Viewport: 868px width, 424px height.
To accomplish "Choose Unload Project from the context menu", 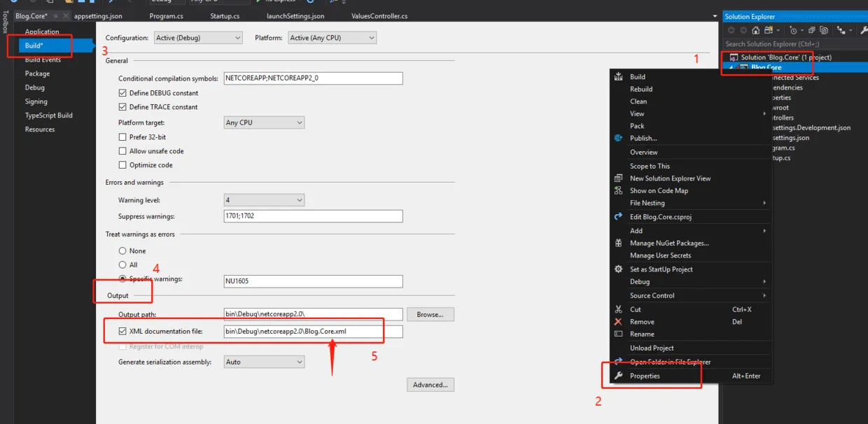I will pyautogui.click(x=652, y=348).
